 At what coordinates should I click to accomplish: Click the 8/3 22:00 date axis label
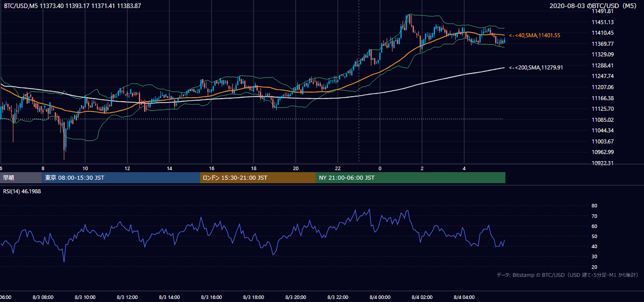pyautogui.click(x=338, y=297)
